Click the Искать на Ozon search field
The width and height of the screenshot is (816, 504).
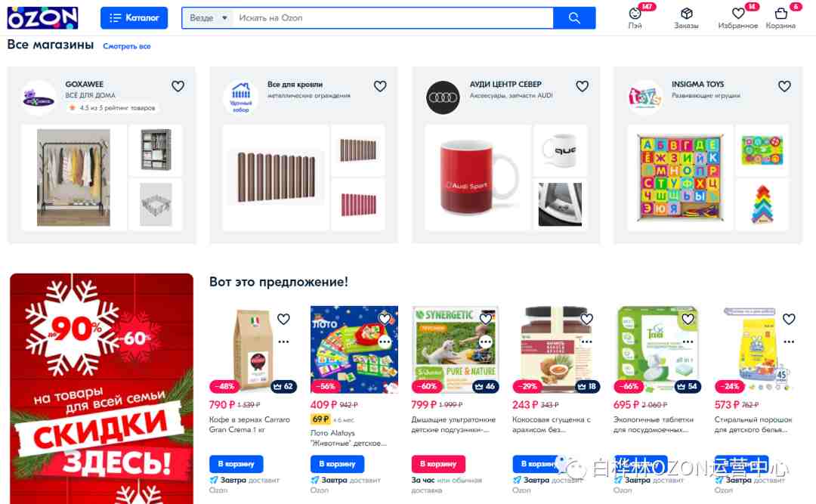point(393,17)
